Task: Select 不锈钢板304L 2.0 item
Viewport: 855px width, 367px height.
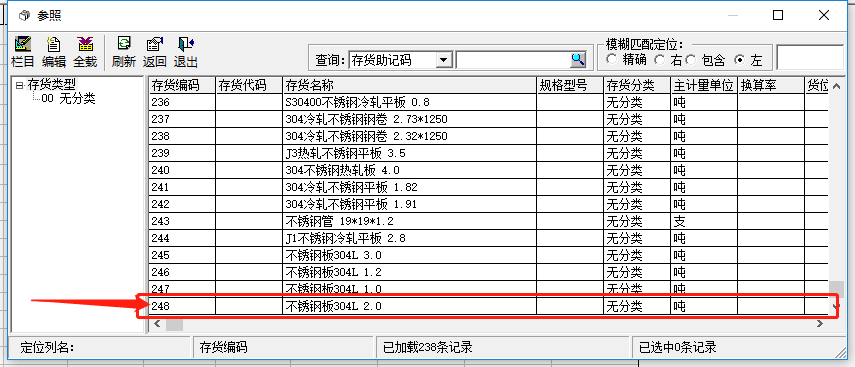Action: click(x=333, y=306)
